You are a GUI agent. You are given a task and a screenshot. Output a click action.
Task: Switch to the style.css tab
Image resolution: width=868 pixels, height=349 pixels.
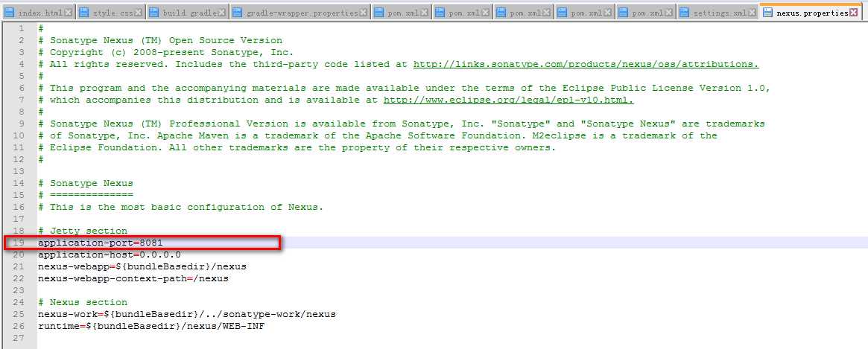coord(111,13)
